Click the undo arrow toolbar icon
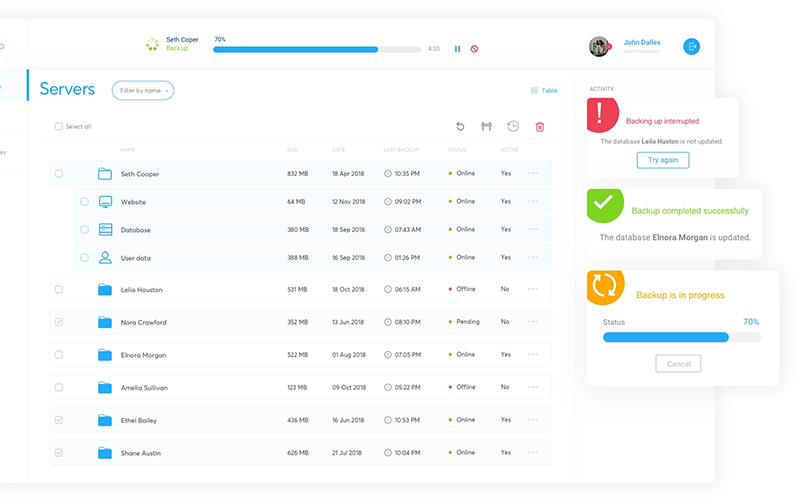Image resolution: width=800 pixels, height=500 pixels. point(460,126)
